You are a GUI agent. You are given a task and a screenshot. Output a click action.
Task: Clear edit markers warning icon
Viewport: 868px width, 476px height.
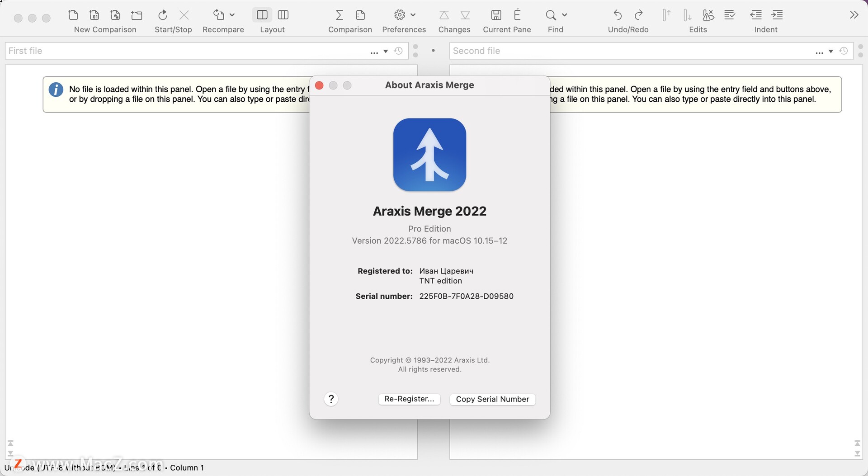coord(708,15)
